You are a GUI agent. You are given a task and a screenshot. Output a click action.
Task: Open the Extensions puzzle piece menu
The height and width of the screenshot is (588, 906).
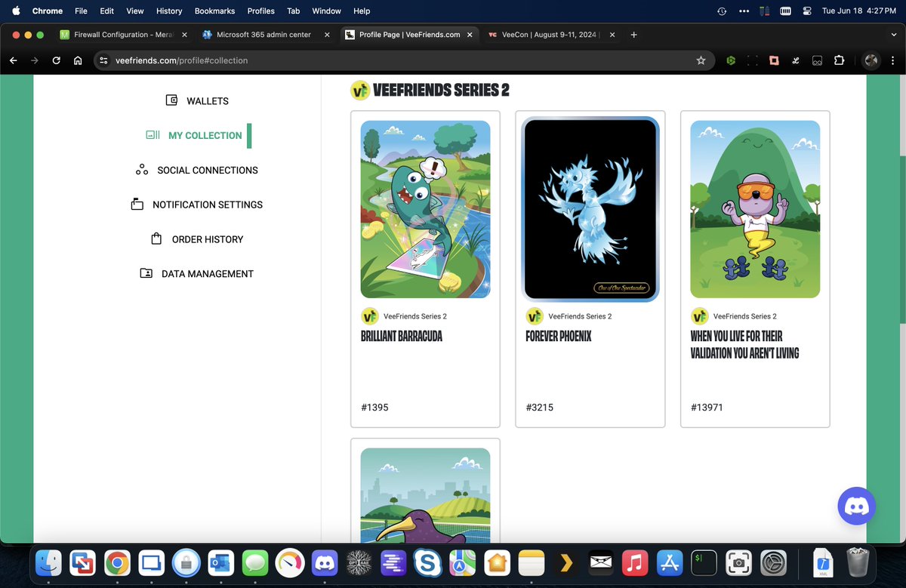pos(839,60)
